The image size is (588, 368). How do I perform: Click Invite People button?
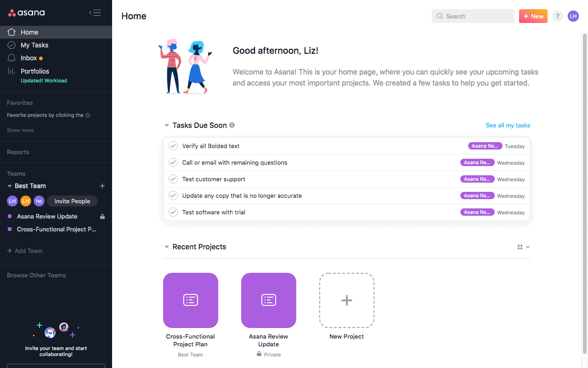[72, 201]
